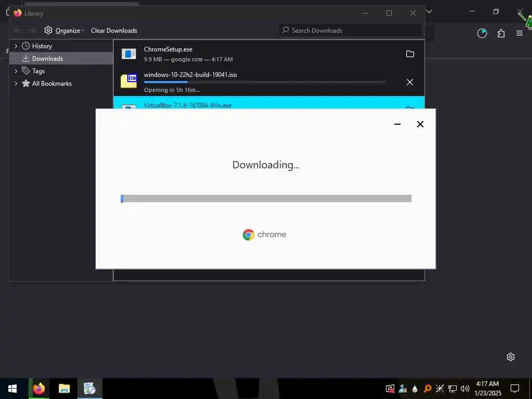Click the ISO file icon

(x=129, y=81)
